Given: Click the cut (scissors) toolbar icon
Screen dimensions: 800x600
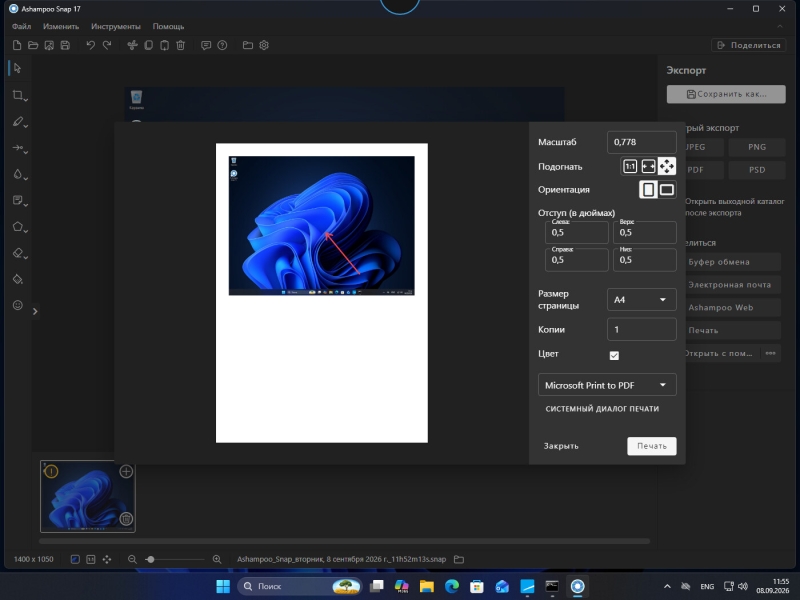Looking at the screenshot, I should [x=133, y=45].
